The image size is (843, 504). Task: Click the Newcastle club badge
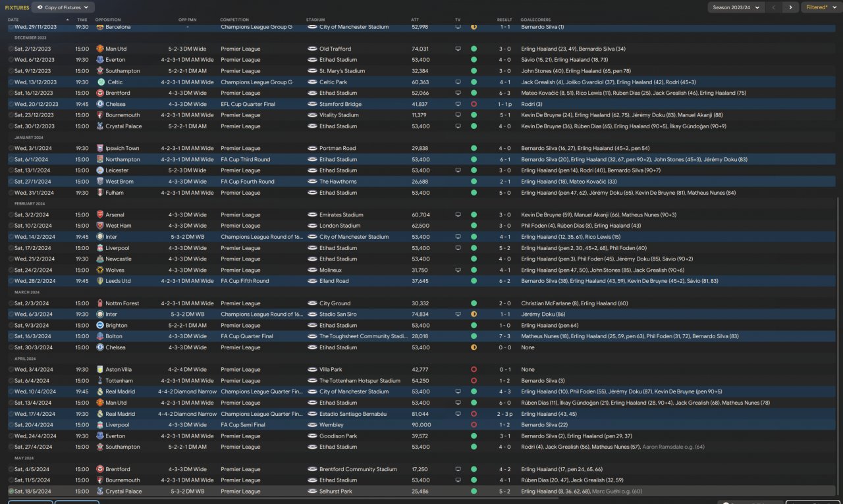click(100, 259)
